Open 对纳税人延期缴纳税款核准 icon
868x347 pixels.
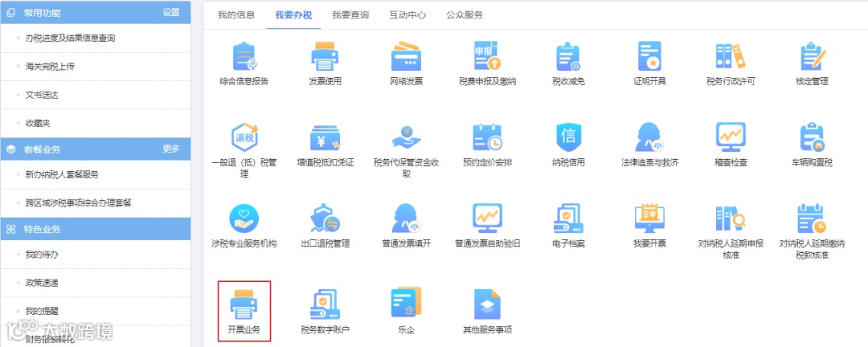point(812,218)
